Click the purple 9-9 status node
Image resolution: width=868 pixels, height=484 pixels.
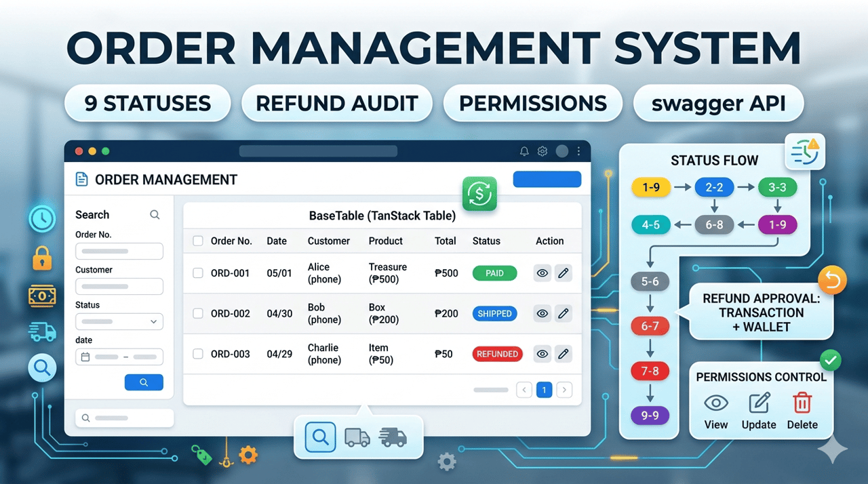[x=650, y=415]
